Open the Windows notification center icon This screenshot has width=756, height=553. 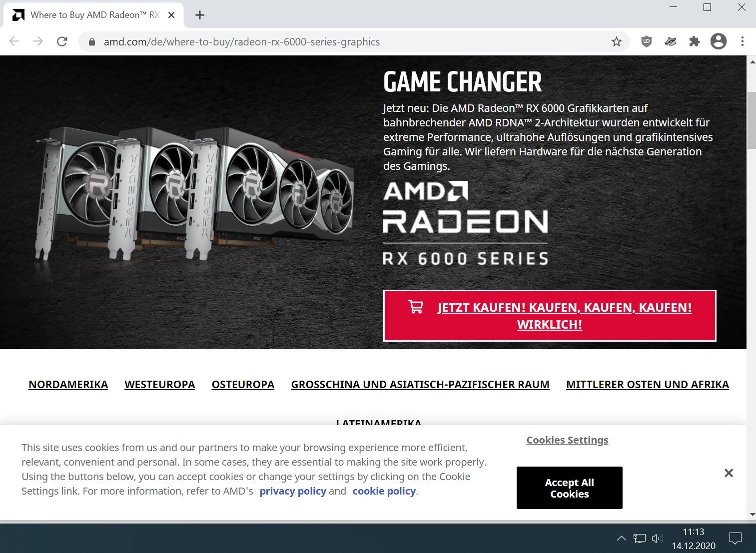tap(736, 538)
